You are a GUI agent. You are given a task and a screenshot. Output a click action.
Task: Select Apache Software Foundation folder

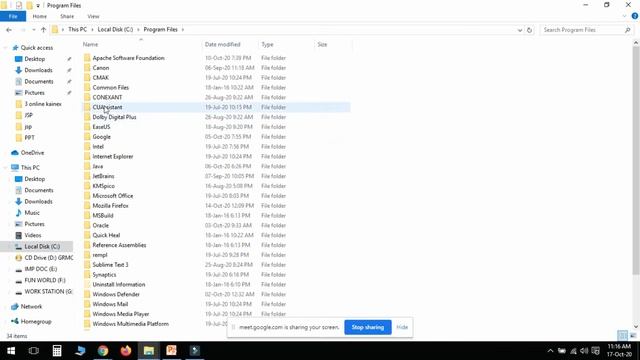click(128, 58)
